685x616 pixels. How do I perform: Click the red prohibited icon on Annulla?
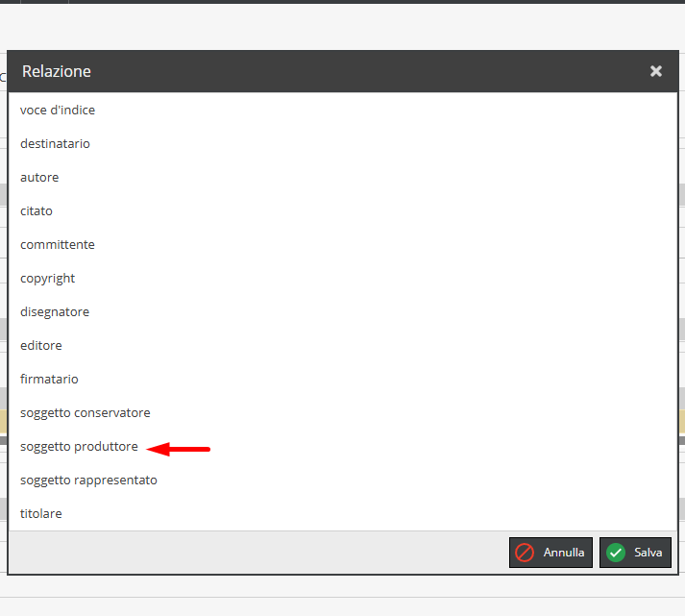click(525, 553)
